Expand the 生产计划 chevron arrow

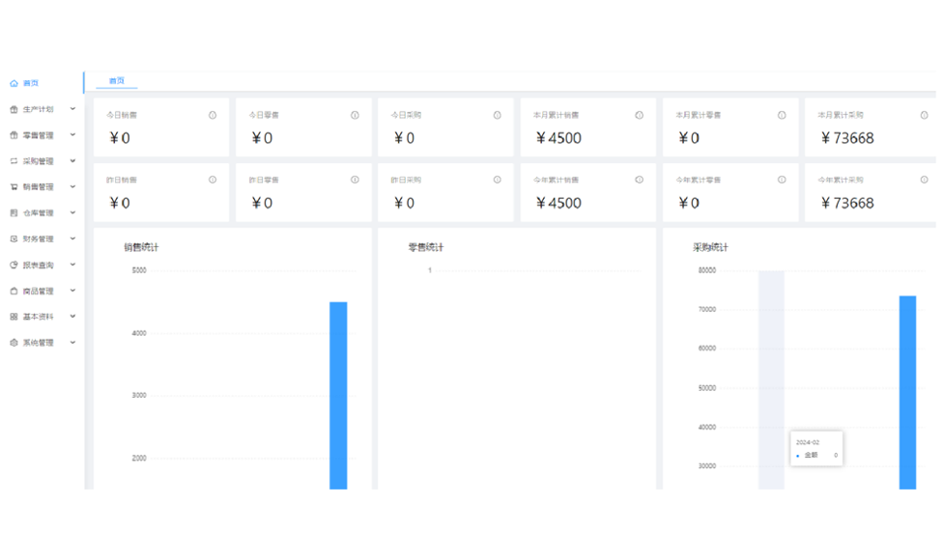coord(72,109)
